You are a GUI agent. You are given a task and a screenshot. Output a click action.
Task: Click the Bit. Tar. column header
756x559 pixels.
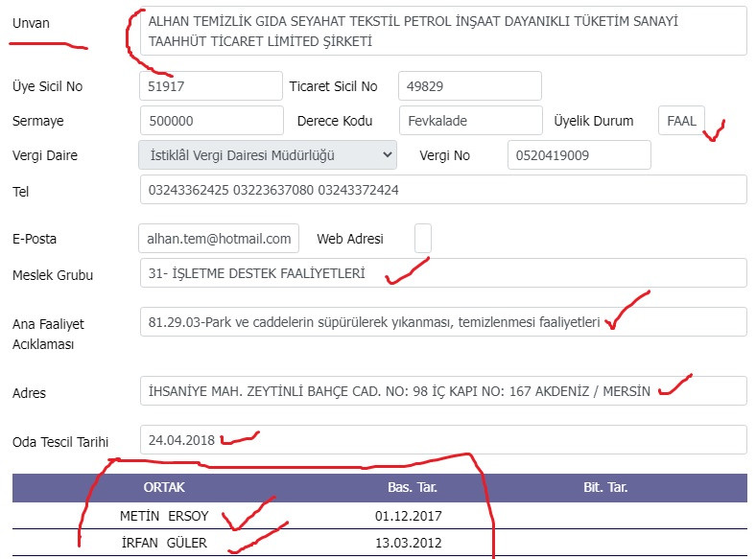pos(605,487)
